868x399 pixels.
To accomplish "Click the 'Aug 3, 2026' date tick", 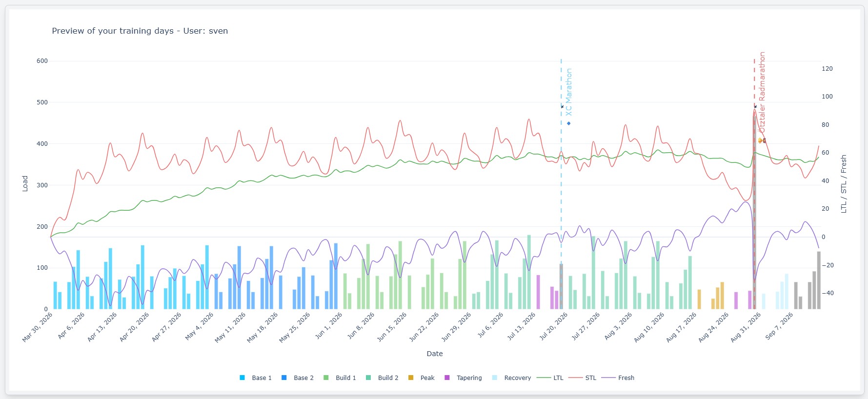I will pos(618,326).
